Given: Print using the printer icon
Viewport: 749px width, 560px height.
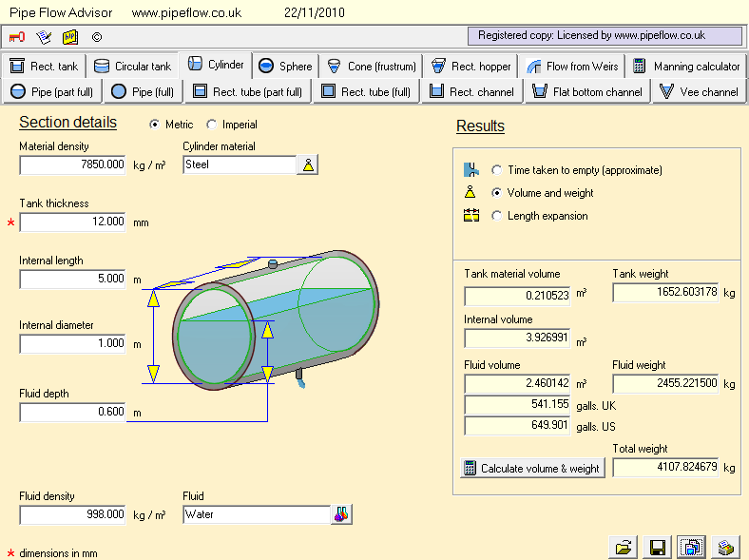Looking at the screenshot, I should point(725,547).
